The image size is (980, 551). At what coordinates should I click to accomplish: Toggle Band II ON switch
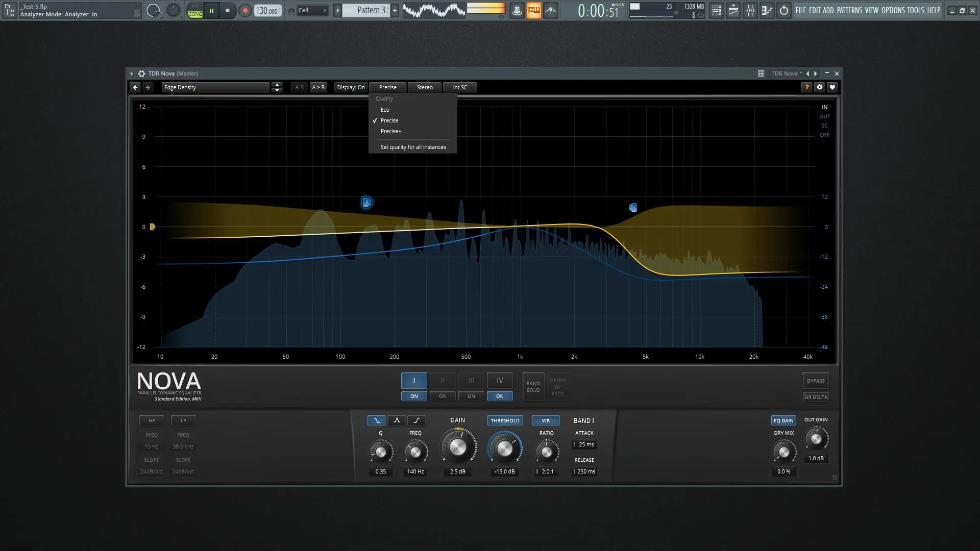pyautogui.click(x=443, y=396)
